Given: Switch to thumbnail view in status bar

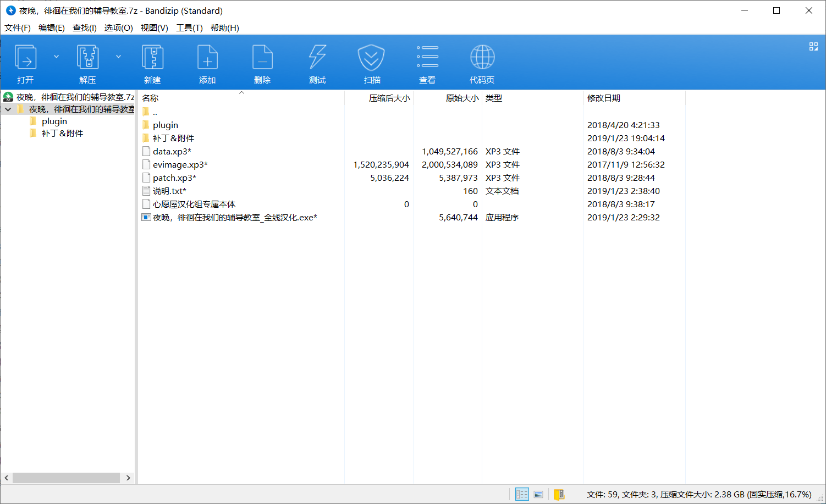Looking at the screenshot, I should pos(538,494).
